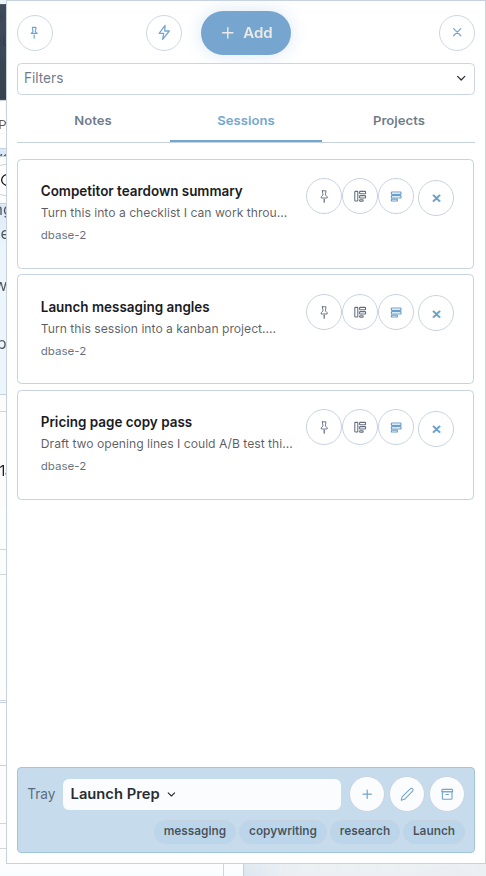Close the panel with the top-right X
The image size is (486, 876).
456,33
